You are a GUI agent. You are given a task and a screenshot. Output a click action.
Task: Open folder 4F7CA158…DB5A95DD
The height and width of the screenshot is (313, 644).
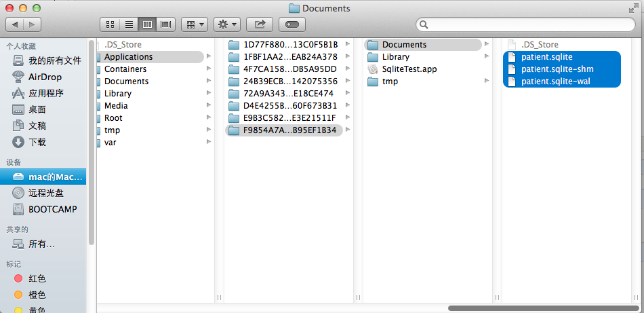click(283, 69)
